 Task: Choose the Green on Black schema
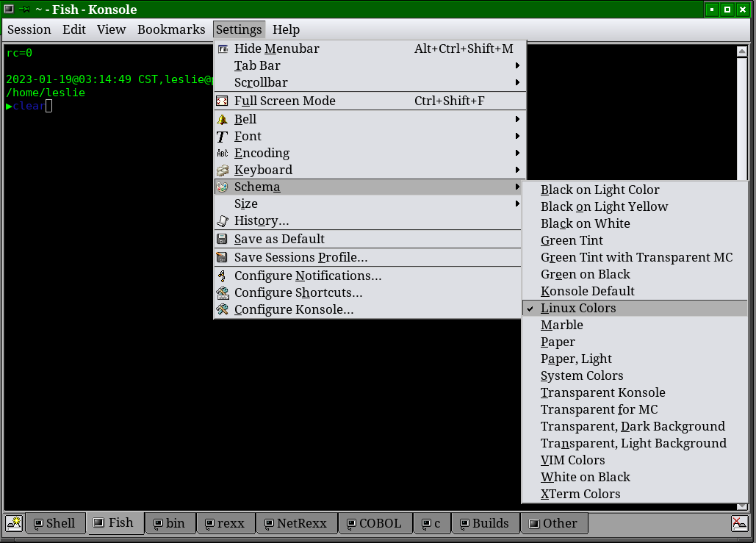635,274
